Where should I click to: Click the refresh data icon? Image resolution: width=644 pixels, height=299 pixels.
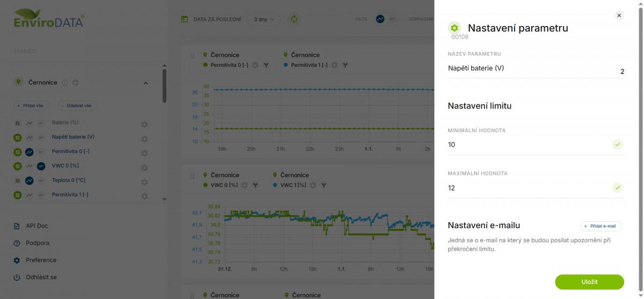click(x=294, y=19)
